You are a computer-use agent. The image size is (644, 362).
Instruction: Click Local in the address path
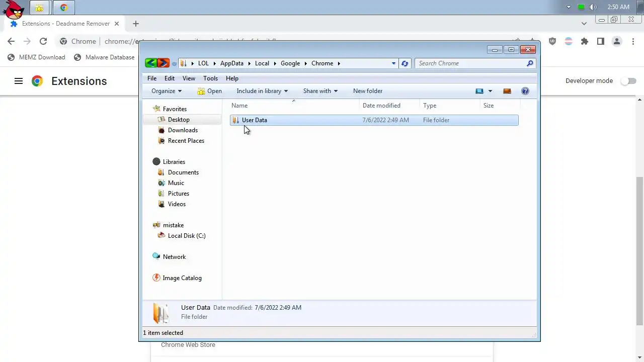[262, 63]
